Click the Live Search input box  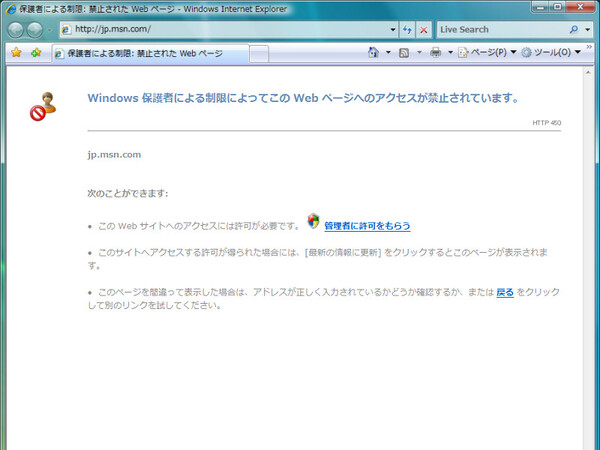coord(501,29)
